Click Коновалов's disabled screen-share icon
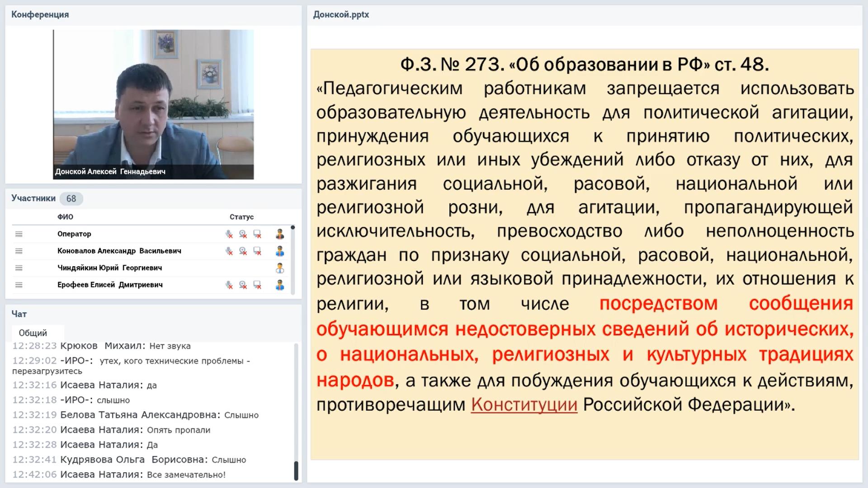This screenshot has height=488, width=868. pyautogui.click(x=257, y=251)
